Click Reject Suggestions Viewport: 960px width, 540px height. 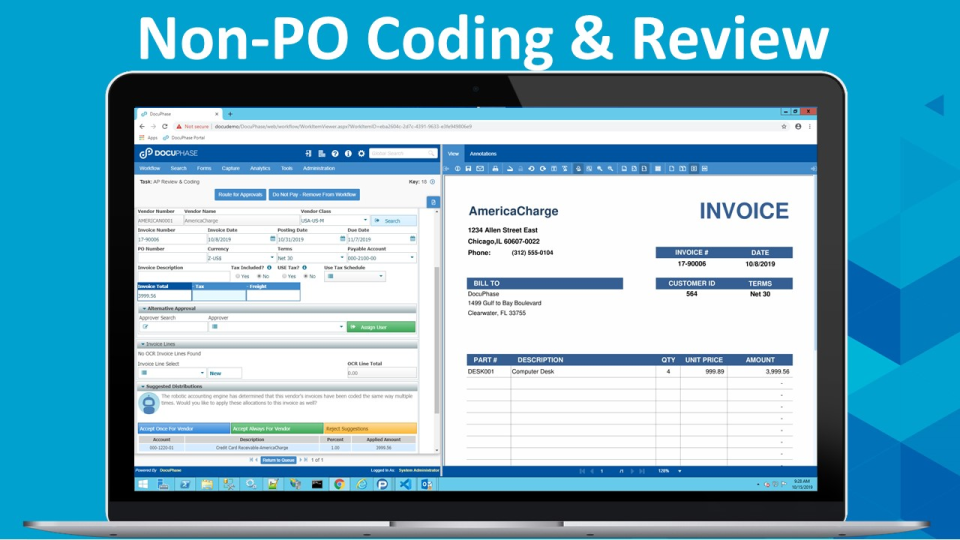pos(370,429)
